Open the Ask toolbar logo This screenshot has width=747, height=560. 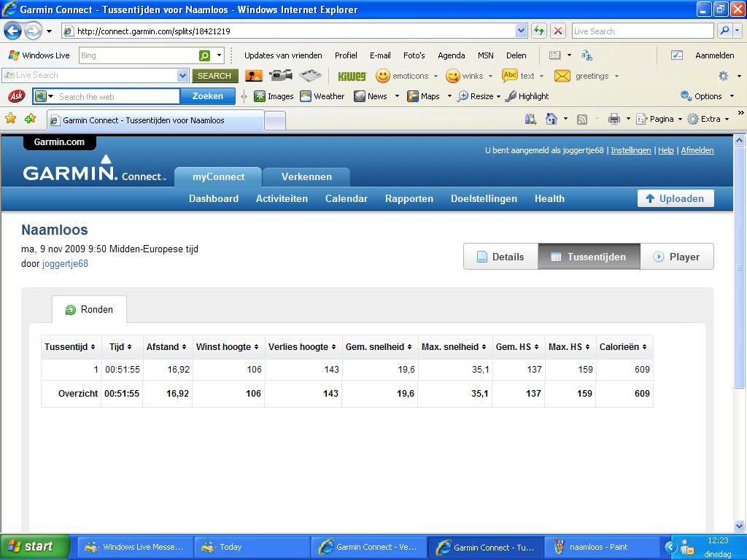click(x=17, y=96)
